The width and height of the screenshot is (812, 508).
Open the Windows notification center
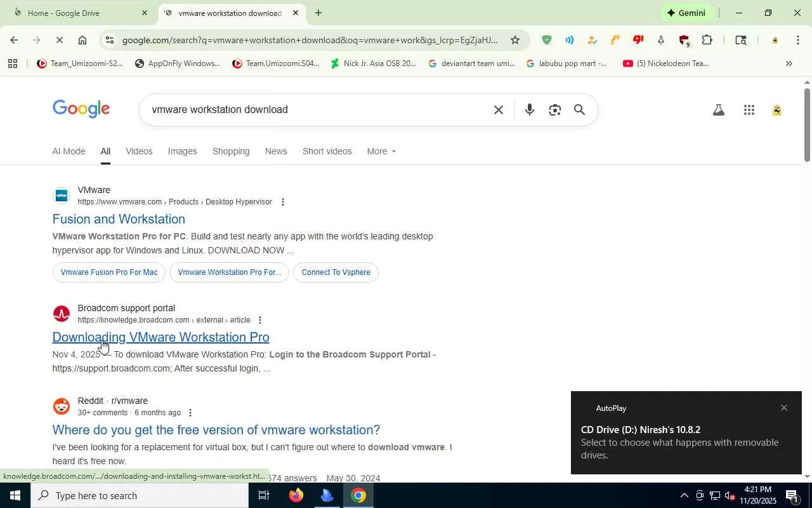(792, 495)
